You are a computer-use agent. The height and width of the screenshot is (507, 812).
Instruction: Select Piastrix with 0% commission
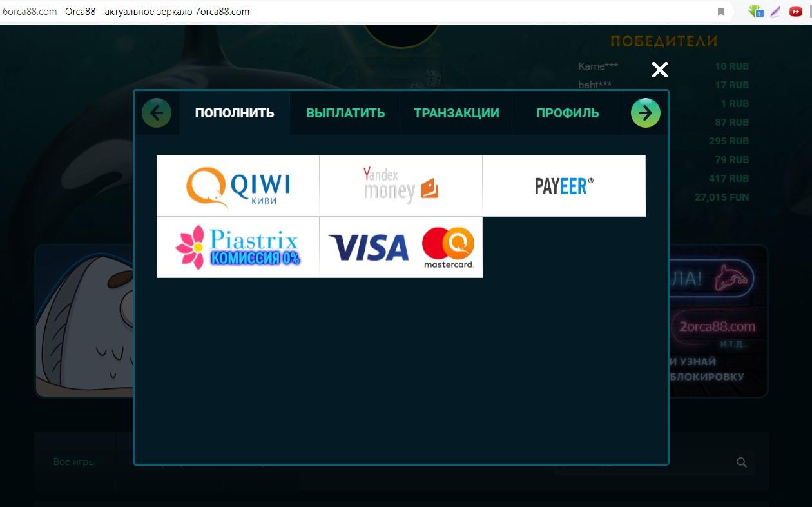point(238,247)
